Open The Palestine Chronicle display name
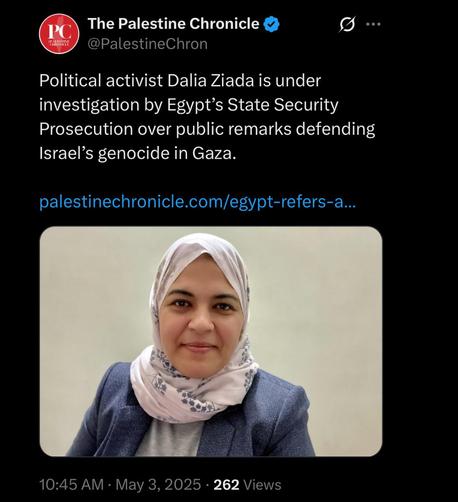 (173, 24)
